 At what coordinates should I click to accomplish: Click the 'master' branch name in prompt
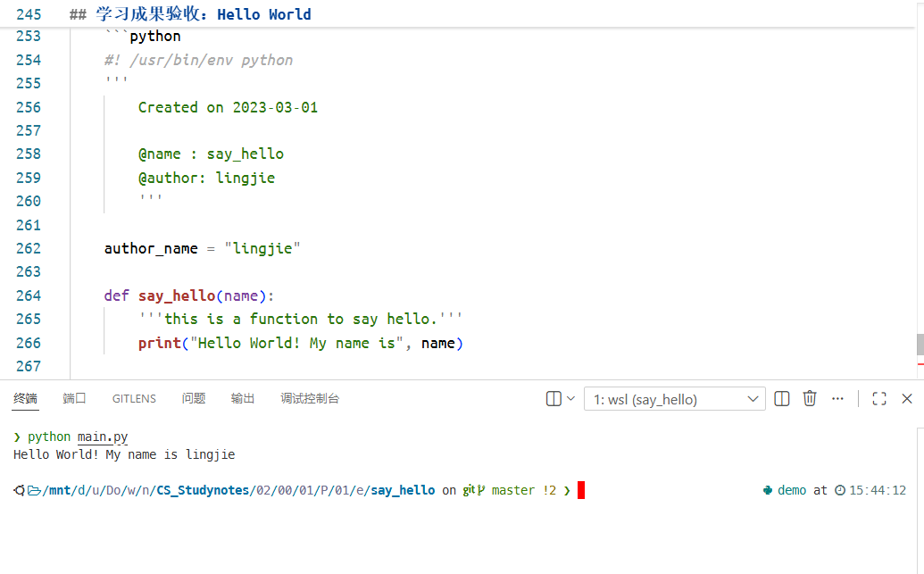point(513,490)
